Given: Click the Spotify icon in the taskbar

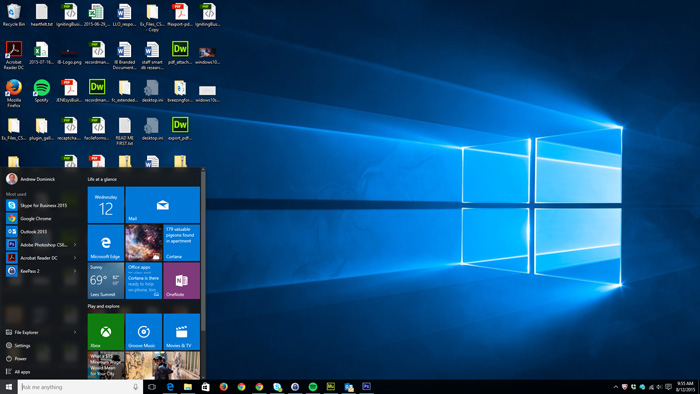Looking at the screenshot, I should click(x=313, y=387).
